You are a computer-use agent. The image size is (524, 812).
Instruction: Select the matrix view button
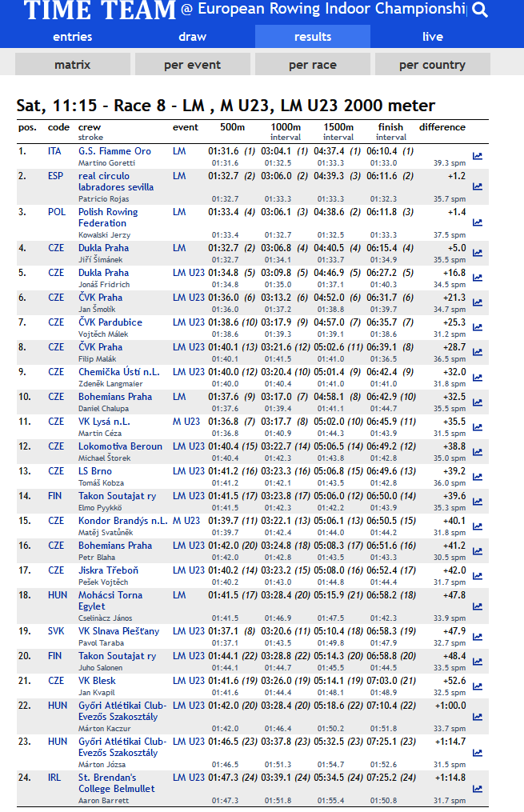coord(73,65)
